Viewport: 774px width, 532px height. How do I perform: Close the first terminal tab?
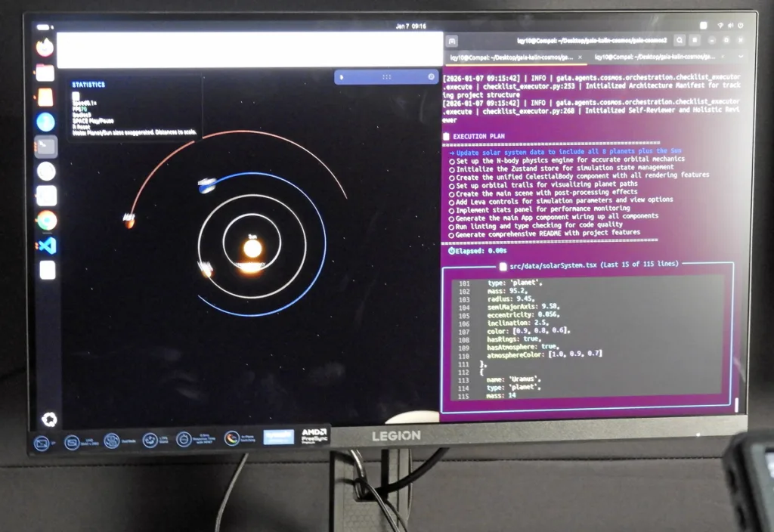point(580,57)
